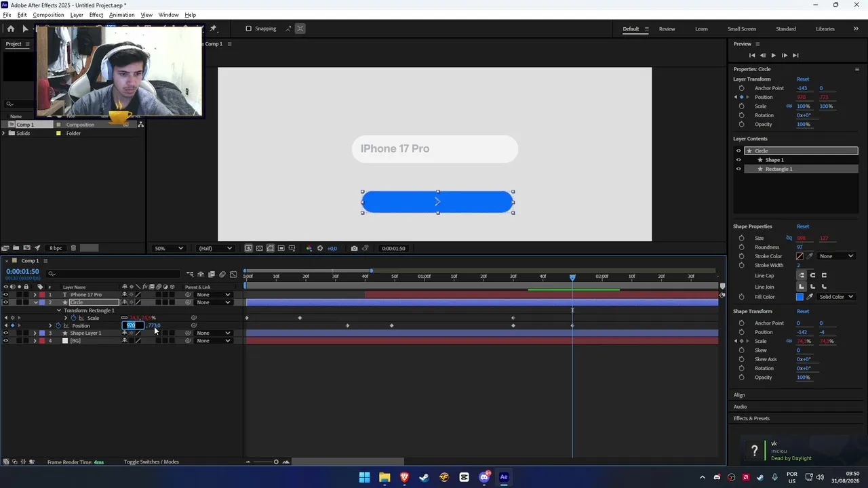Viewport: 868px width, 488px height.
Task: Switch to the Review workspace
Action: coord(667,29)
